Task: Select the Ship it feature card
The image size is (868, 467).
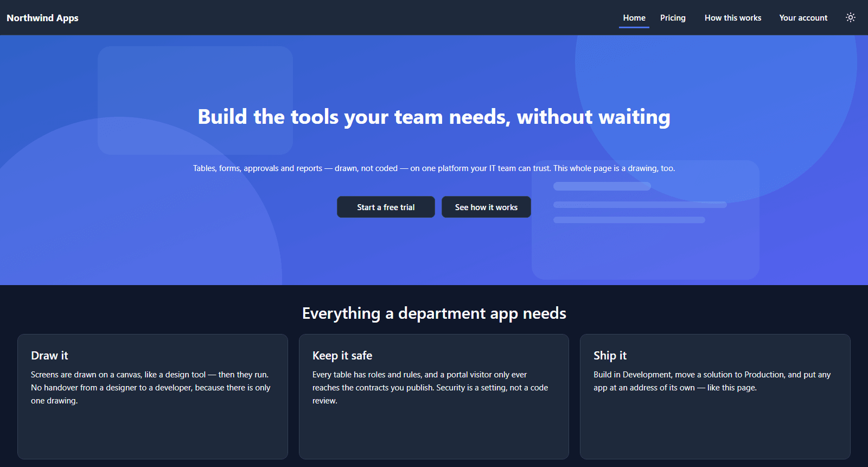Action: [715, 396]
